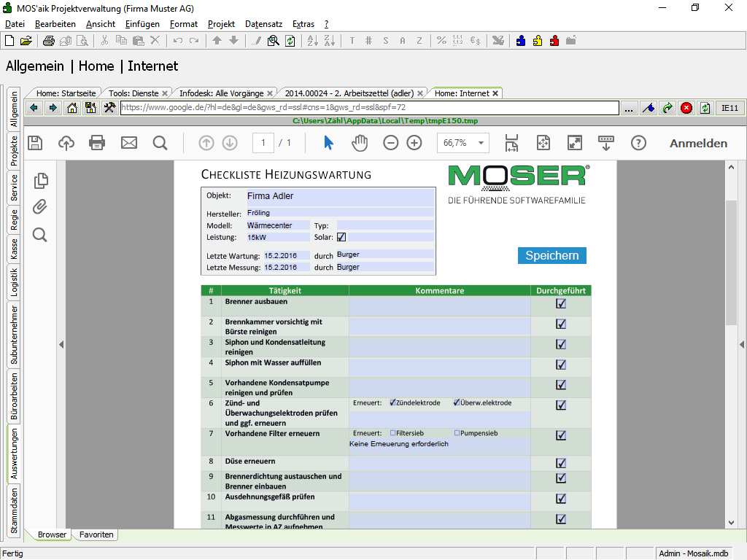Select the PDF hand pan tool
This screenshot has width=747, height=560.
pos(360,143)
